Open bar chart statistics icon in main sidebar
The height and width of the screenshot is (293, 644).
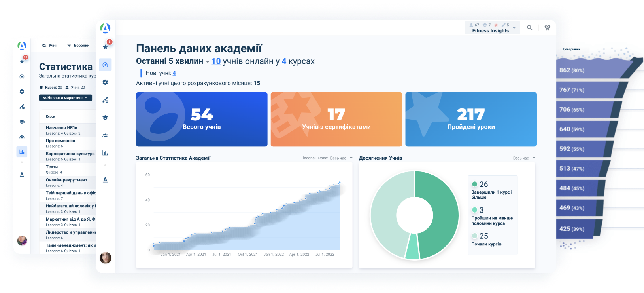105,153
